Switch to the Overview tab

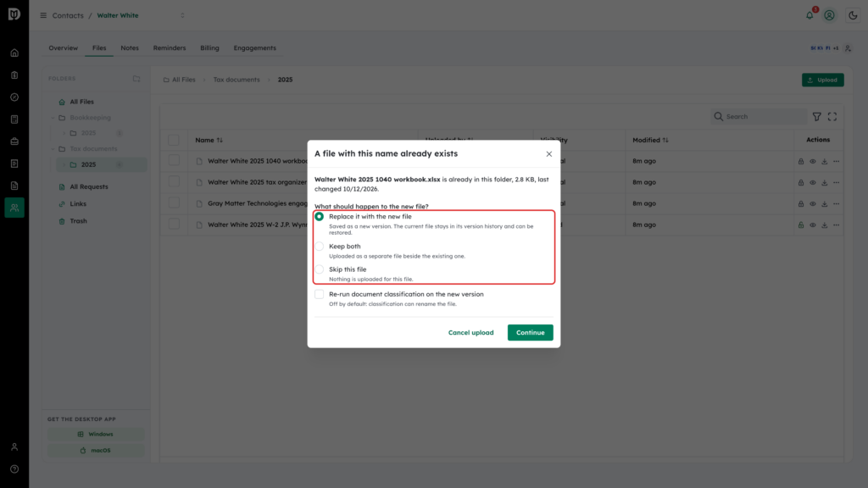(63, 48)
